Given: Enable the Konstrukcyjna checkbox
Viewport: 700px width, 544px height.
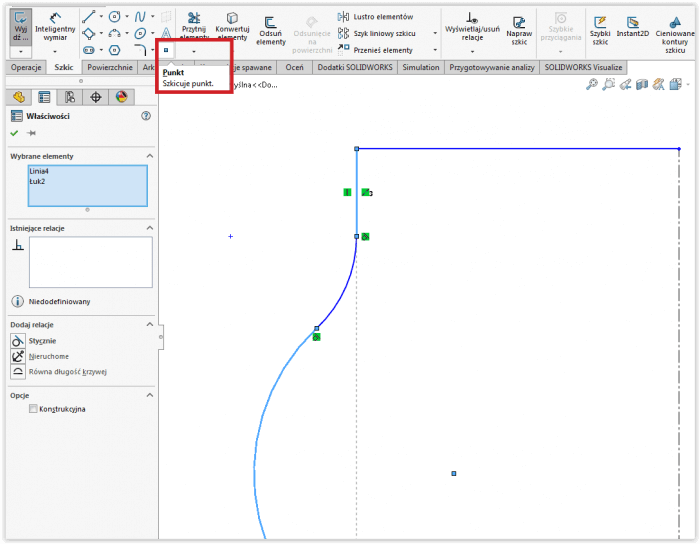Looking at the screenshot, I should (x=33, y=409).
